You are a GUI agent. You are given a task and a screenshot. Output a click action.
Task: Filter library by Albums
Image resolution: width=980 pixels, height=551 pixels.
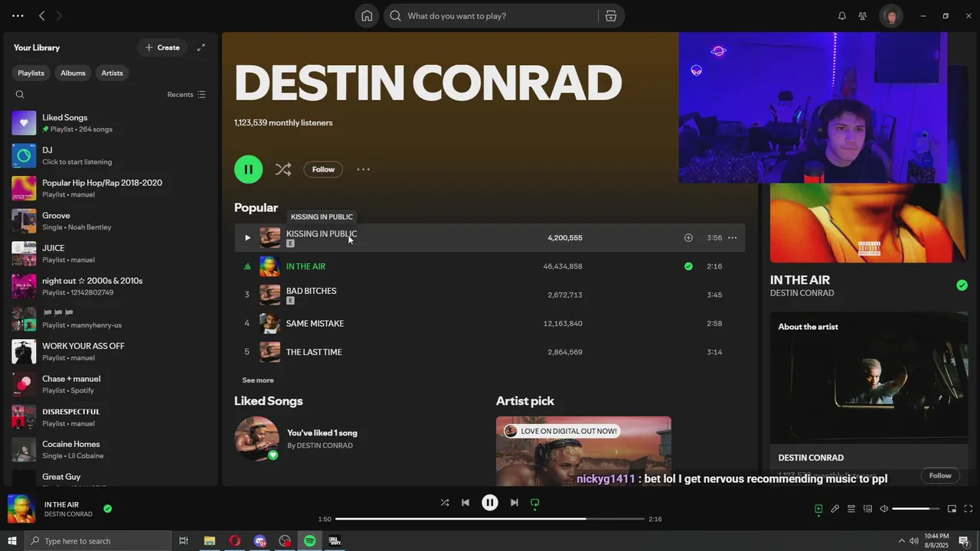73,73
